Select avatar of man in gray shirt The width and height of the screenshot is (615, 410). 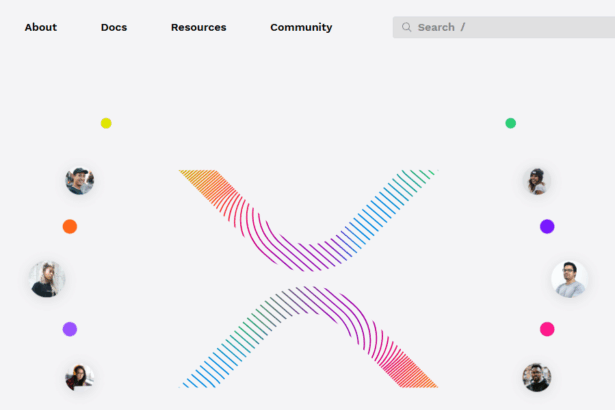pos(569,279)
